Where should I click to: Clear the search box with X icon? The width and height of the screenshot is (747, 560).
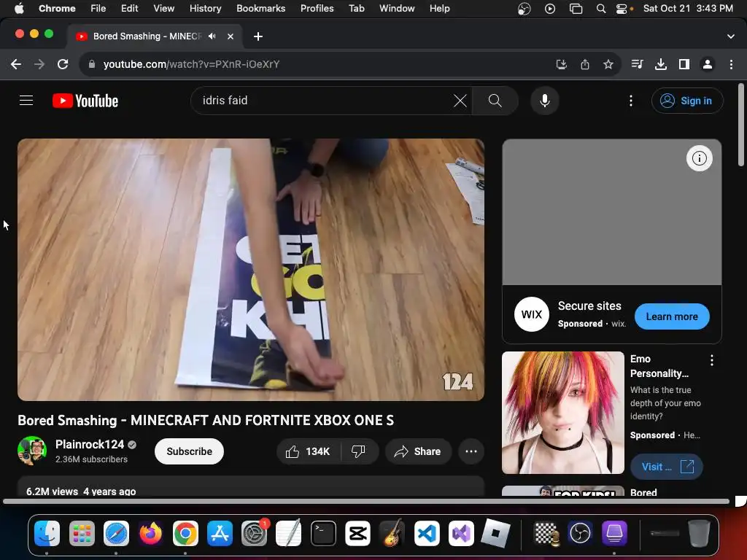point(460,101)
